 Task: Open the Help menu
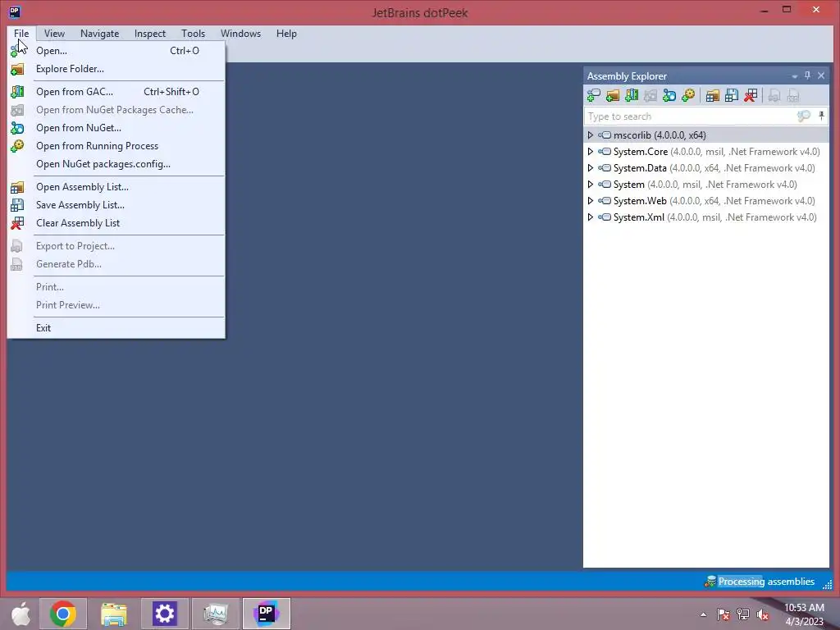pyautogui.click(x=286, y=33)
